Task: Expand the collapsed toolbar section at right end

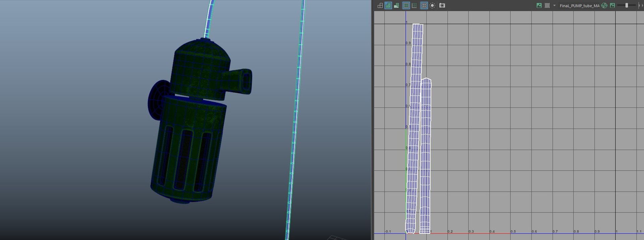Action: click(639, 5)
